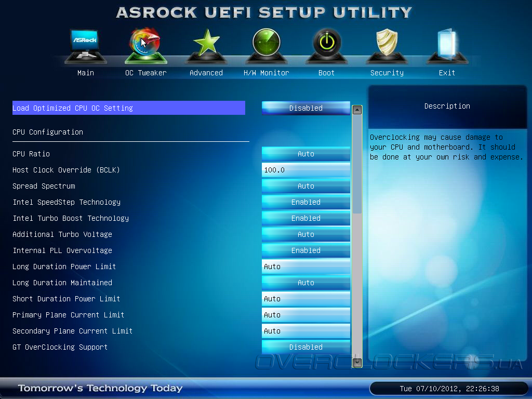Click the Exit door icon
The image size is (532, 399).
click(447, 46)
